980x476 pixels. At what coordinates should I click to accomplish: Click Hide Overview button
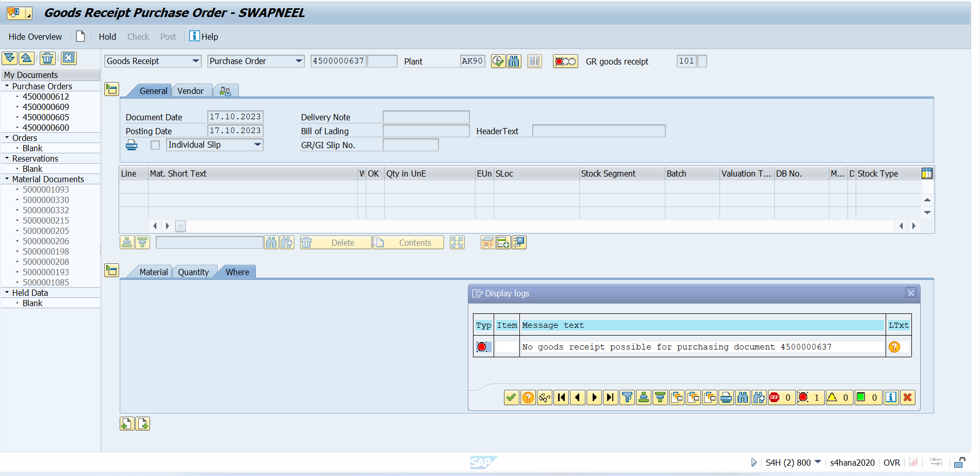pyautogui.click(x=35, y=37)
